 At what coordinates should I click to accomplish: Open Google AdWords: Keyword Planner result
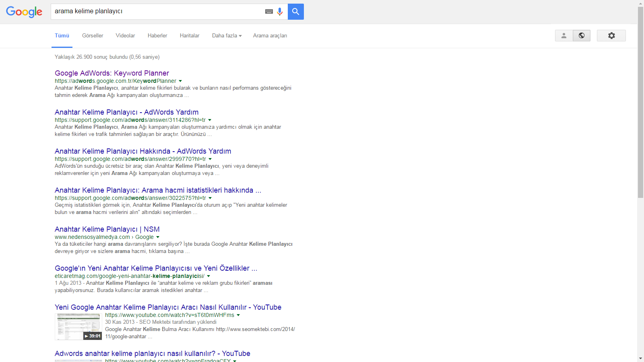coord(112,73)
